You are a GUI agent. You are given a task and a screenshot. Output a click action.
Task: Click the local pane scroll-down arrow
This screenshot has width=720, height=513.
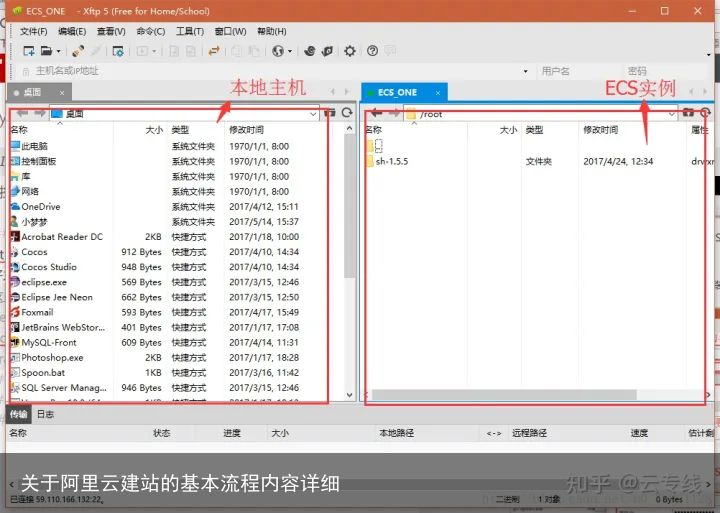point(349,395)
